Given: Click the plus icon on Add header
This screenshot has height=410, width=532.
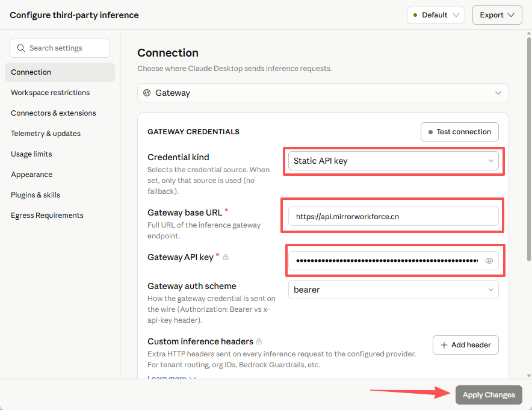Looking at the screenshot, I should click(x=444, y=345).
